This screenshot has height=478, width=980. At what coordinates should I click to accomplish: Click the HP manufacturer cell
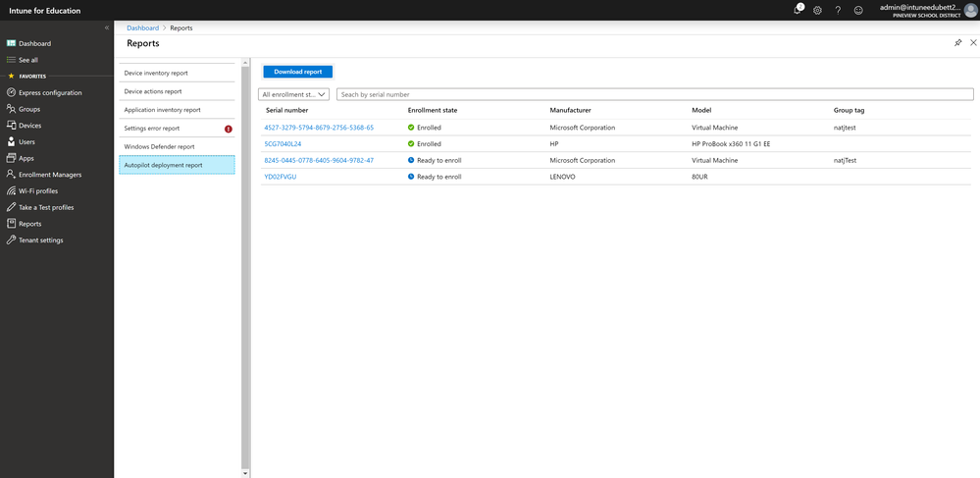553,144
